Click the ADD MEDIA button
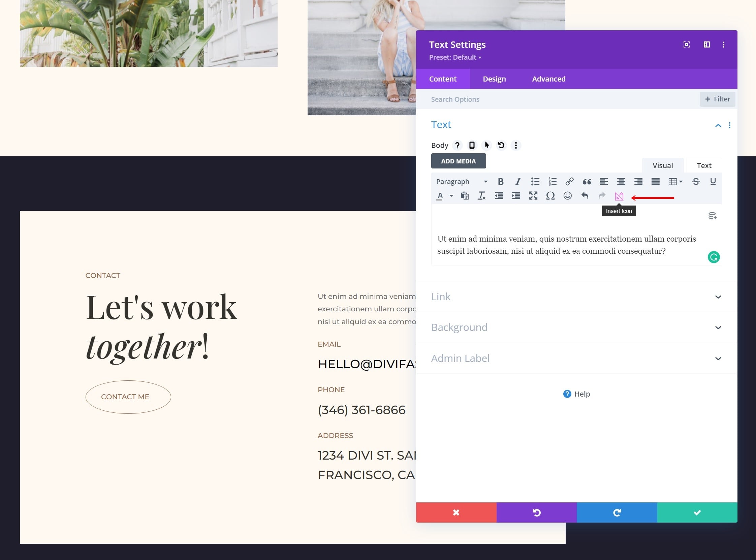Viewport: 756px width, 560px height. [459, 161]
